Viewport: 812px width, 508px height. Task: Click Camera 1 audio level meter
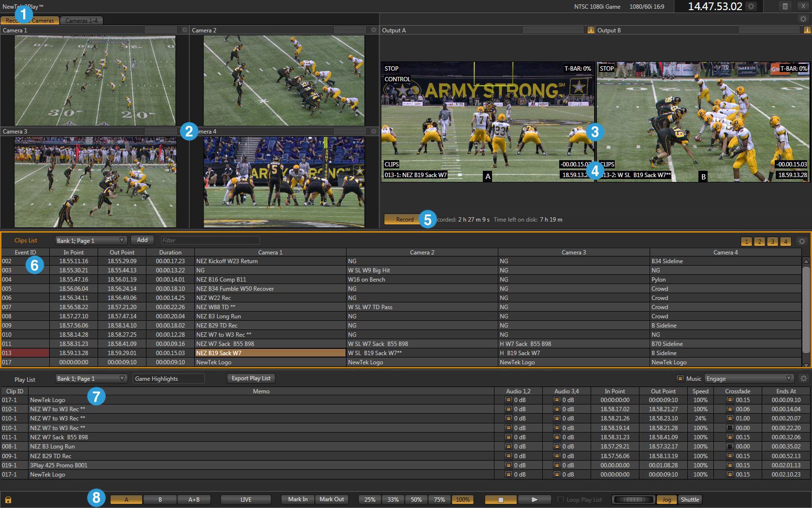click(161, 30)
